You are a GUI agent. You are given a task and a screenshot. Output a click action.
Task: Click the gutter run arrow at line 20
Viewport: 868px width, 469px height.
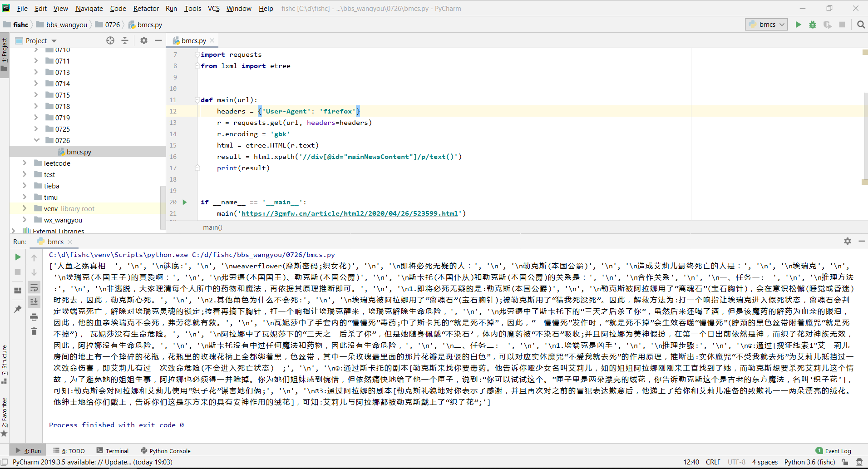point(185,202)
